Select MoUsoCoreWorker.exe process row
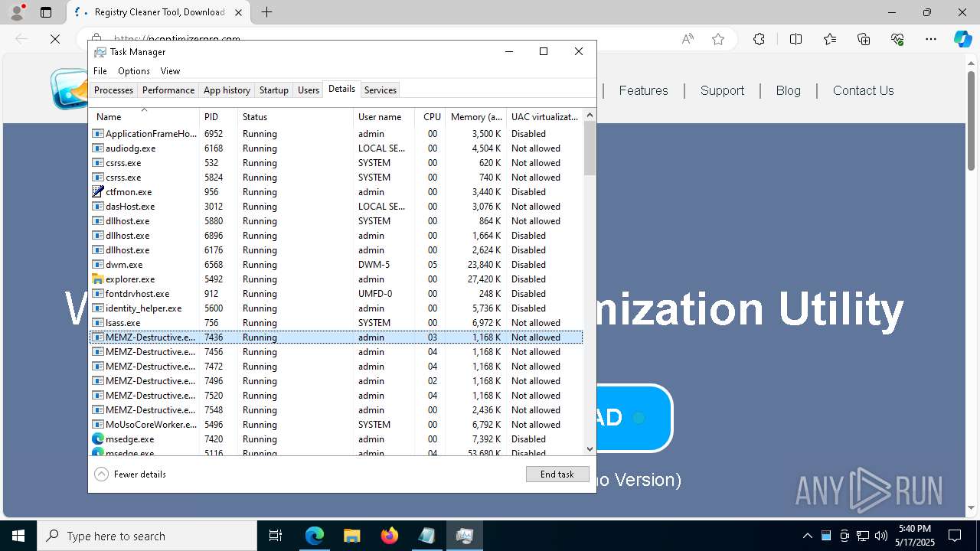 pos(336,425)
